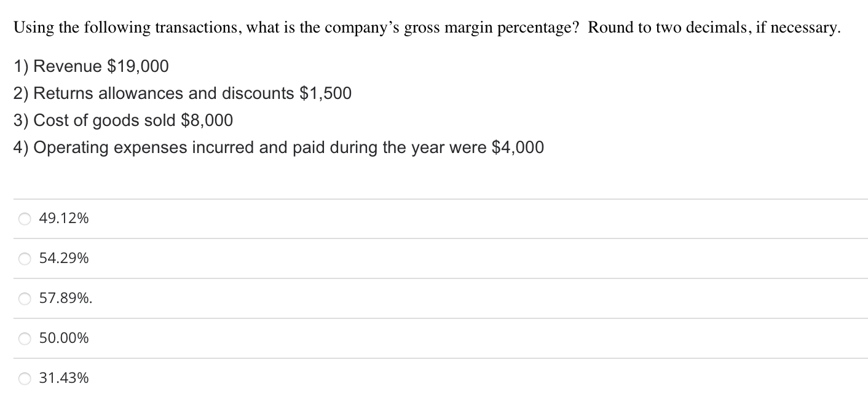Click the radio circle beside 31.43%

pyautogui.click(x=24, y=378)
